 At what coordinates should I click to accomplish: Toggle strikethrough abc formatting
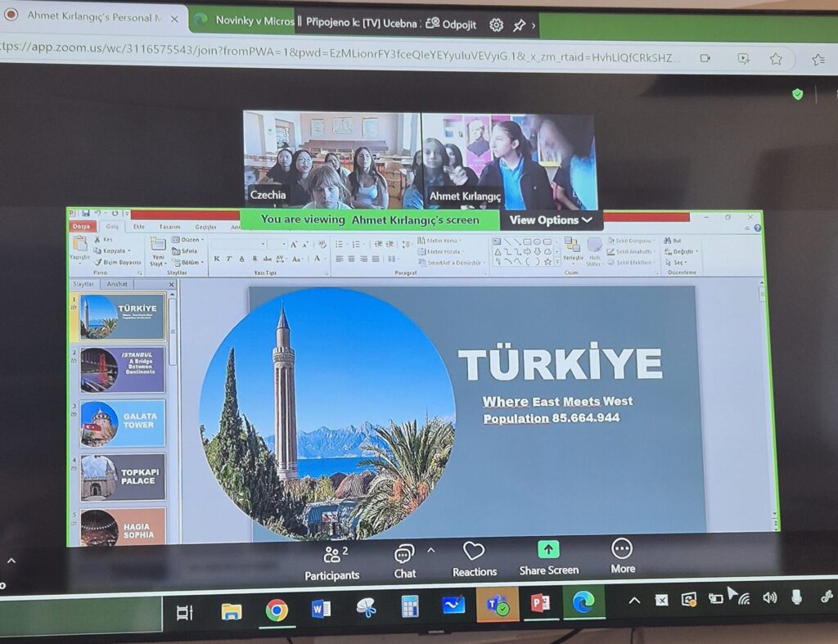click(x=268, y=259)
